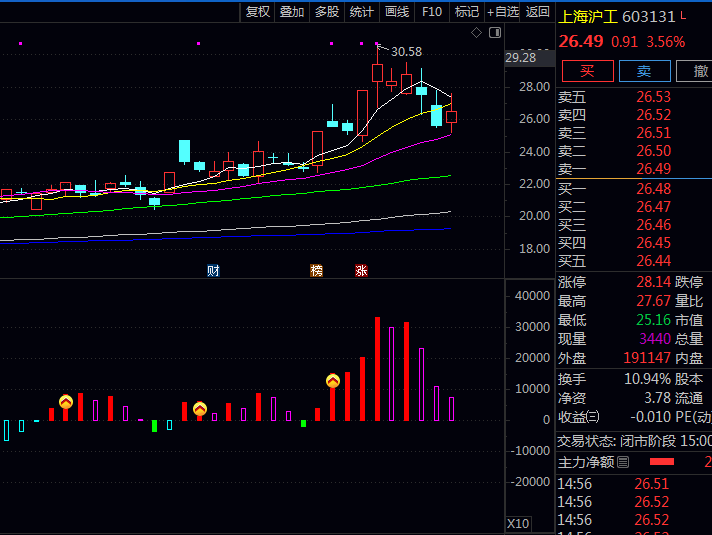Click the 3.56% change percentage
The image size is (712, 535).
(665, 42)
